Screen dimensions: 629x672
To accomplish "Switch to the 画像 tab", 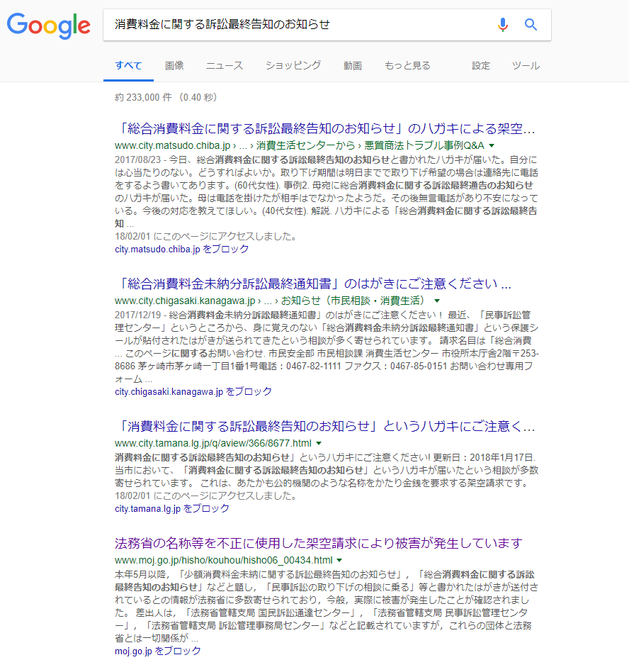I will coord(174,66).
